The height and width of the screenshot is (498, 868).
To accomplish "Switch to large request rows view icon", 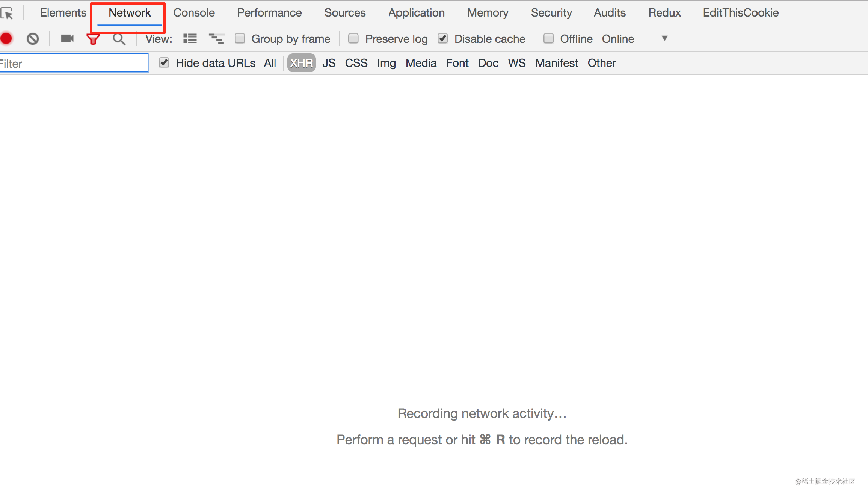I will pos(190,39).
